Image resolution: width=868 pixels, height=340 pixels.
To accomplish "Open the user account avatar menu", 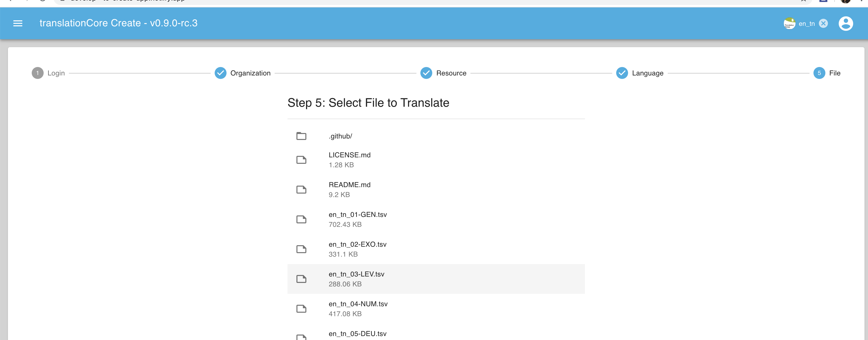I will (x=845, y=24).
